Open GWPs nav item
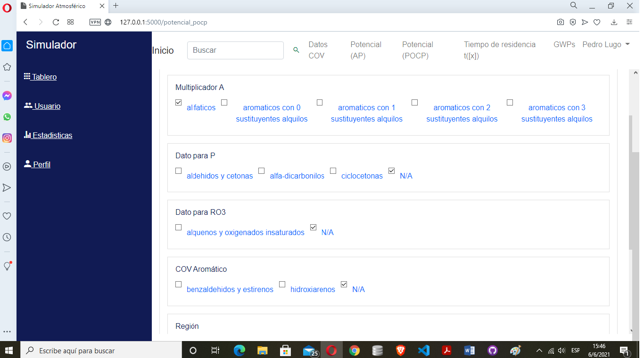This screenshot has width=644, height=358. tap(564, 44)
